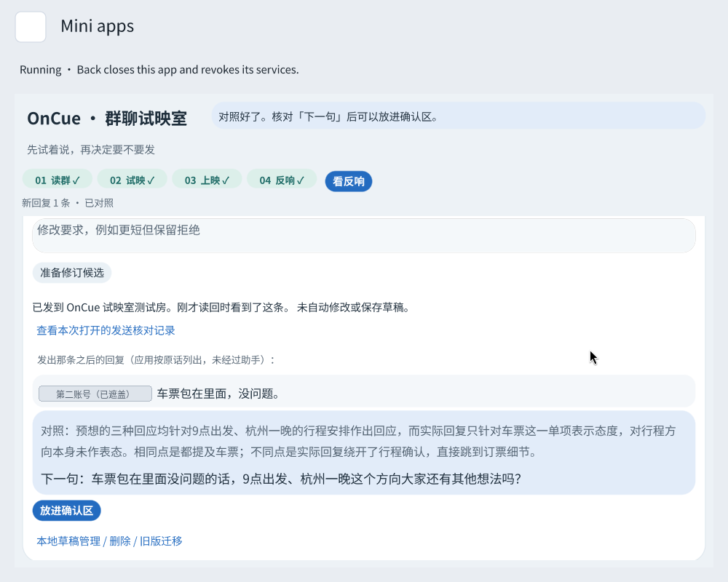The width and height of the screenshot is (728, 582).
Task: Select the 02 试映 step pill
Action: coord(132,180)
